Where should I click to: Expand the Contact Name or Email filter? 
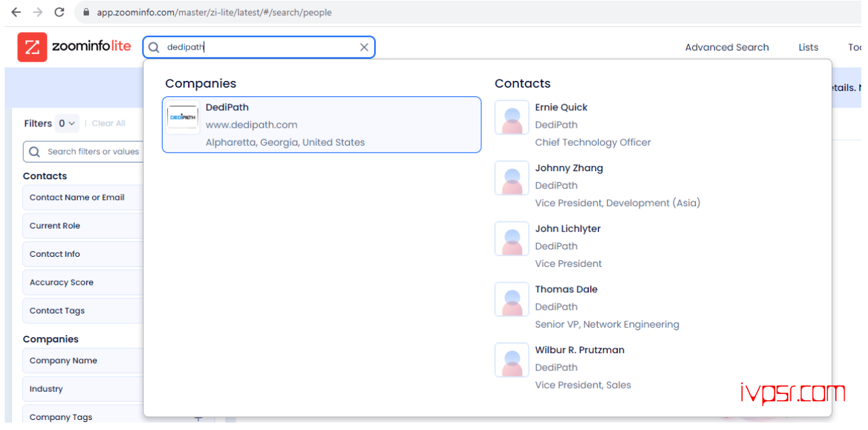(x=83, y=197)
